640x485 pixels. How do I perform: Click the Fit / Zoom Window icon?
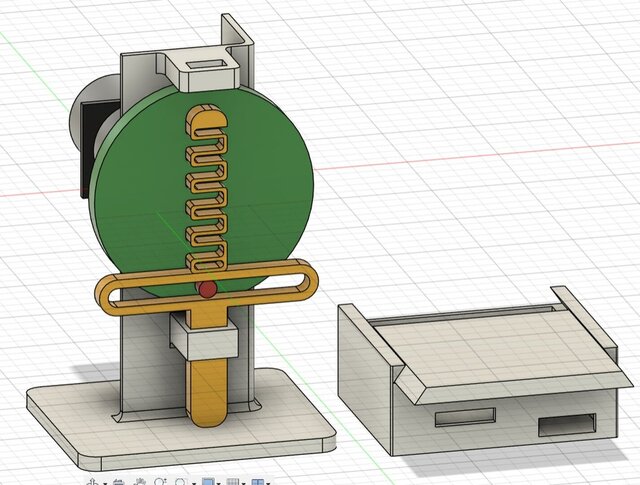(x=180, y=482)
